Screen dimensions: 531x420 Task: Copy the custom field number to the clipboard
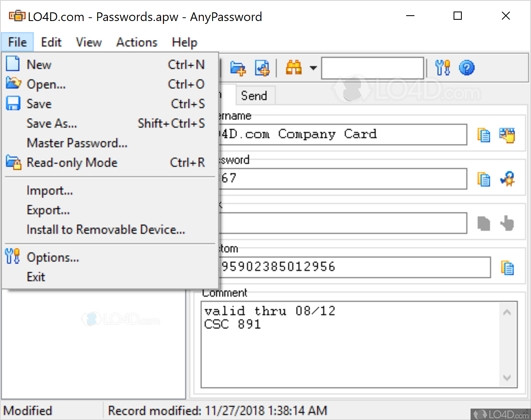(x=508, y=268)
